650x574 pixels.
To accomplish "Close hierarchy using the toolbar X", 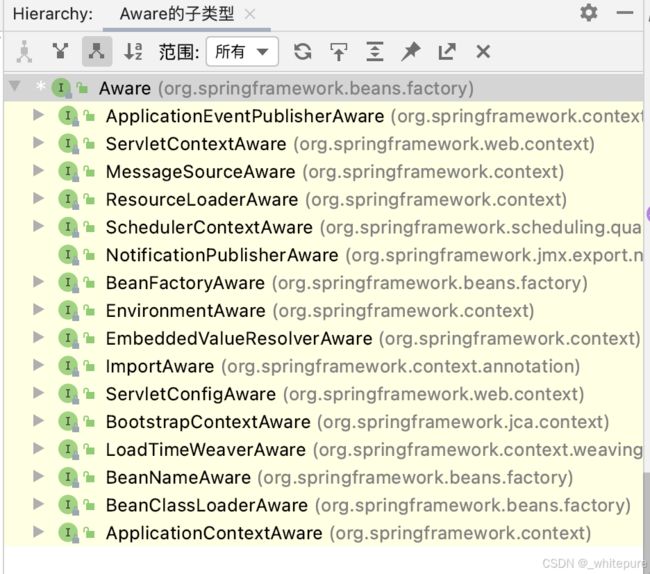I will (x=483, y=52).
